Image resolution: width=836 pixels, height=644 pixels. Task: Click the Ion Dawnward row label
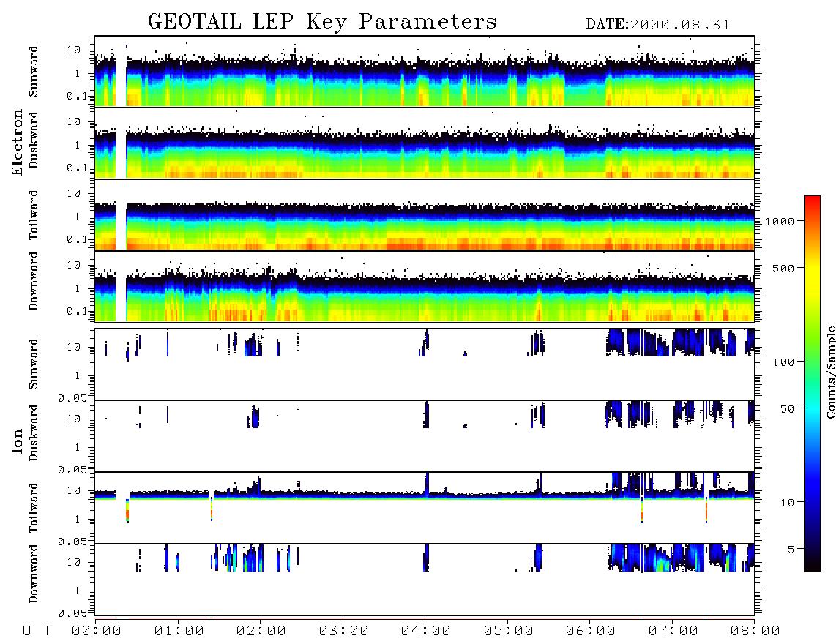[34, 574]
